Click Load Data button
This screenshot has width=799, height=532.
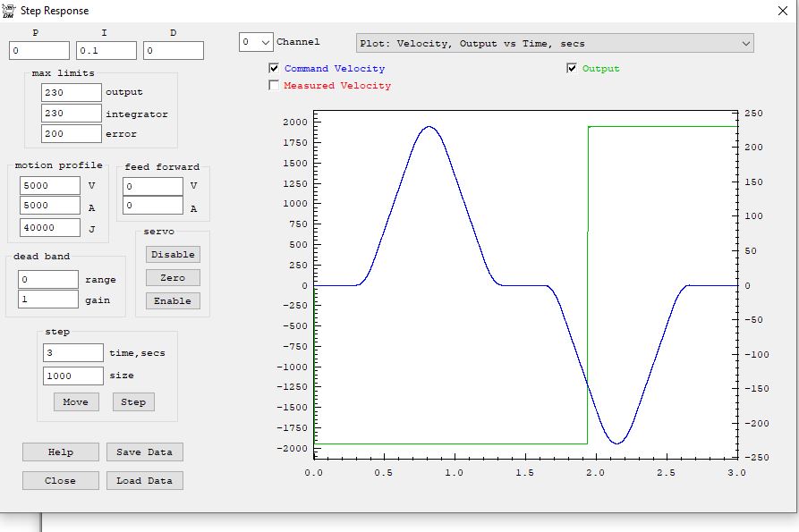[x=144, y=481]
